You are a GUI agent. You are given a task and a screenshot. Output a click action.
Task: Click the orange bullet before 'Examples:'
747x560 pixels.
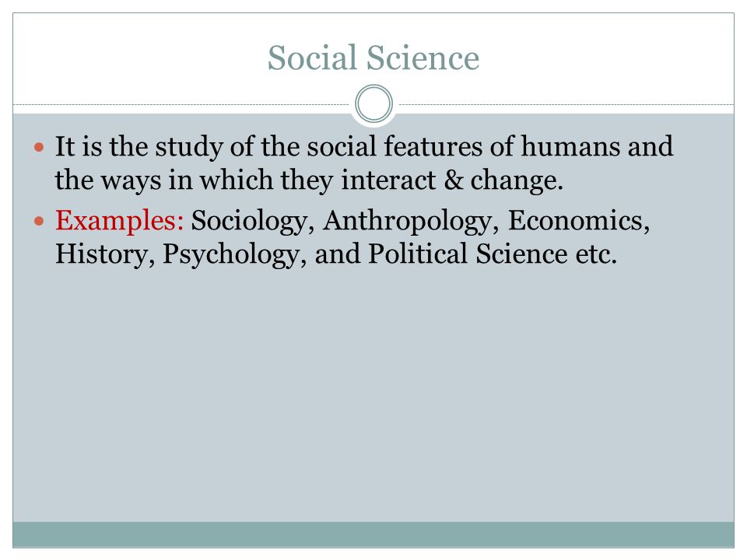[x=39, y=221]
